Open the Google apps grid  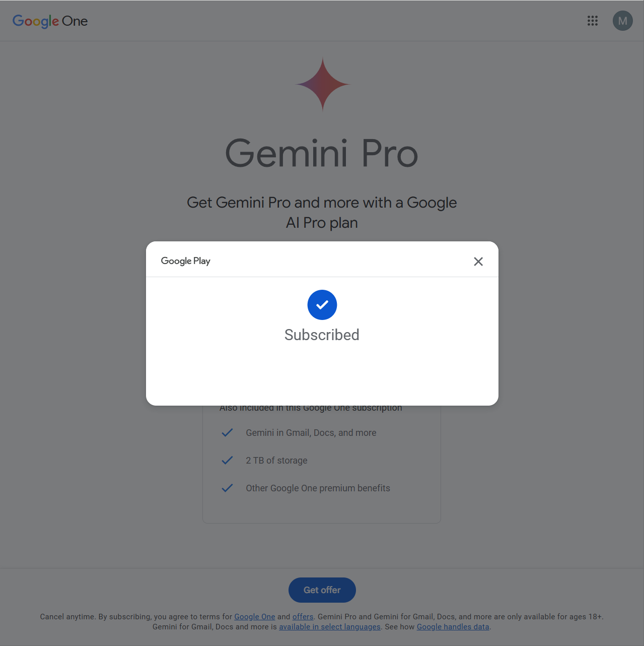(593, 21)
